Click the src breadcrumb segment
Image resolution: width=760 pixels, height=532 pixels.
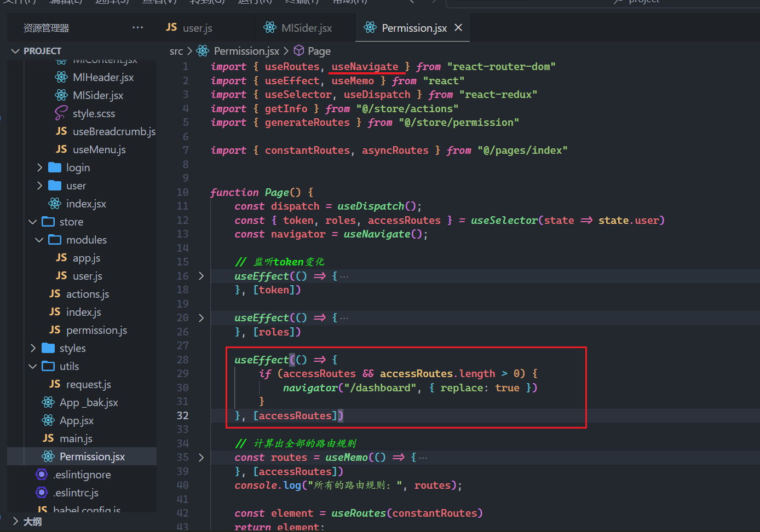(176, 51)
